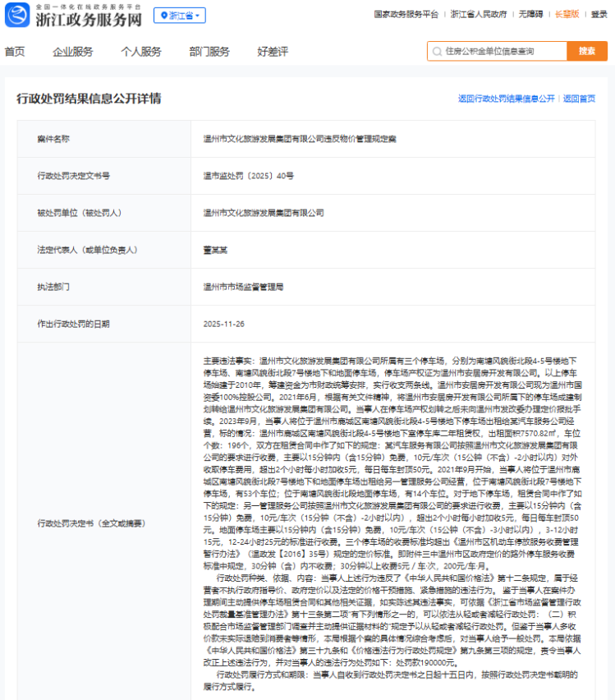Enable 无障碍 accessibility mode
The width and height of the screenshot is (615, 700).
point(530,14)
